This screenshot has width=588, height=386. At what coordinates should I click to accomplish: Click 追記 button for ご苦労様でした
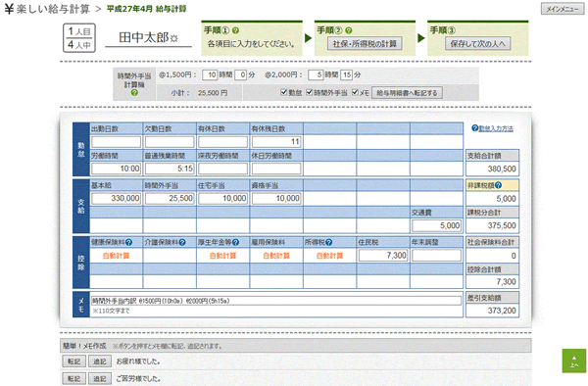tap(100, 379)
